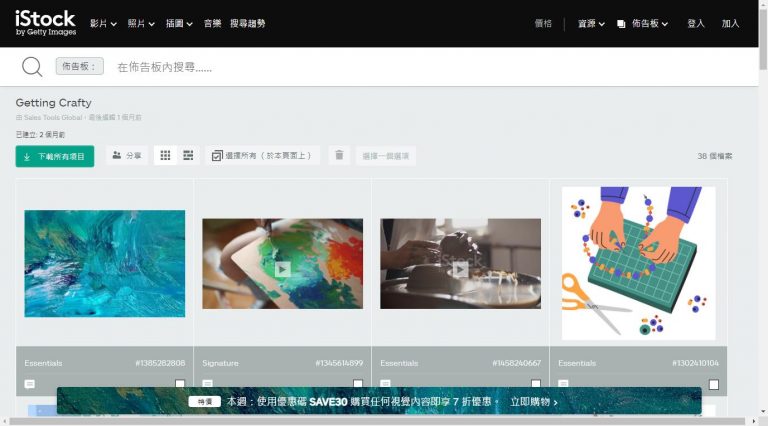This screenshot has width=768, height=426.
Task: Tick checkbox for illustration #1302410104
Action: coord(714,384)
